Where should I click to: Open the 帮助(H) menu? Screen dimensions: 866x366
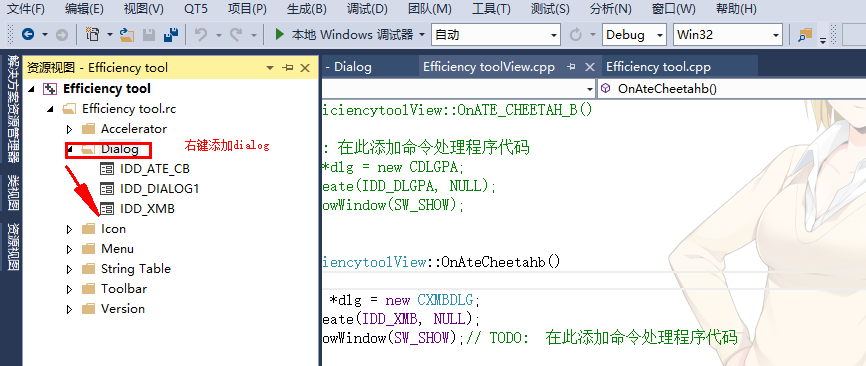click(736, 9)
